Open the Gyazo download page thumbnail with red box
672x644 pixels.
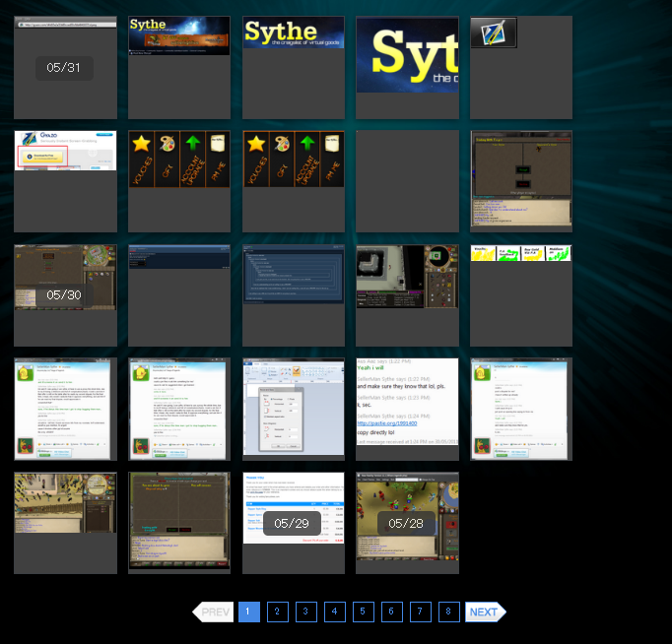pos(65,181)
